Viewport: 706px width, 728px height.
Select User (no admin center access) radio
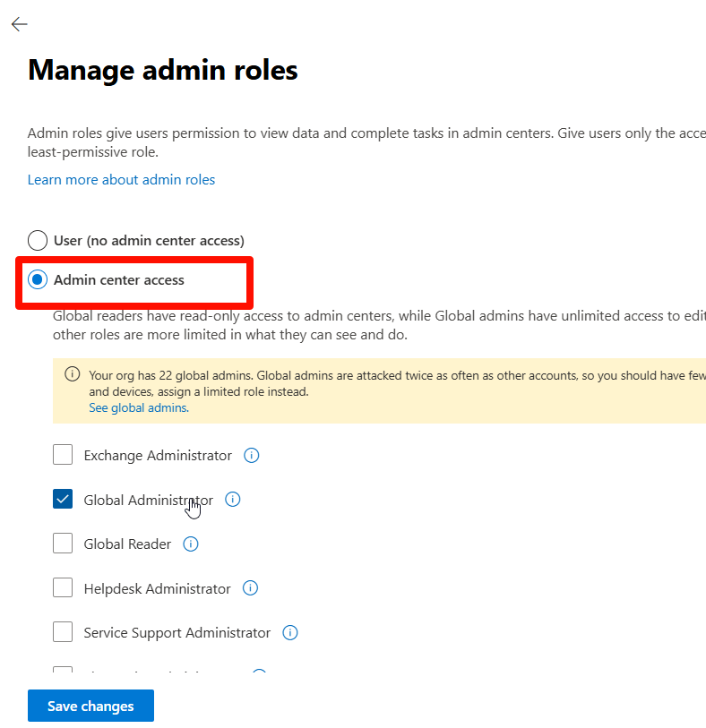[38, 241]
